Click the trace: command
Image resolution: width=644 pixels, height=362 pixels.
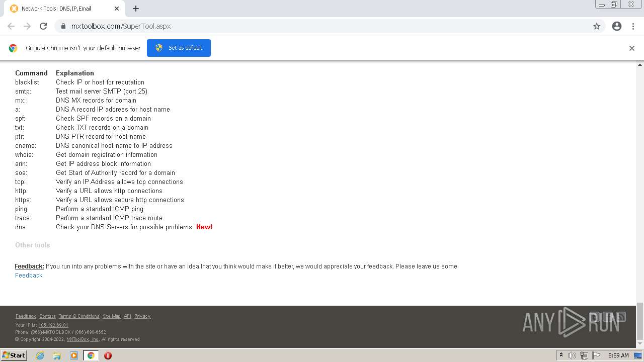click(x=23, y=218)
